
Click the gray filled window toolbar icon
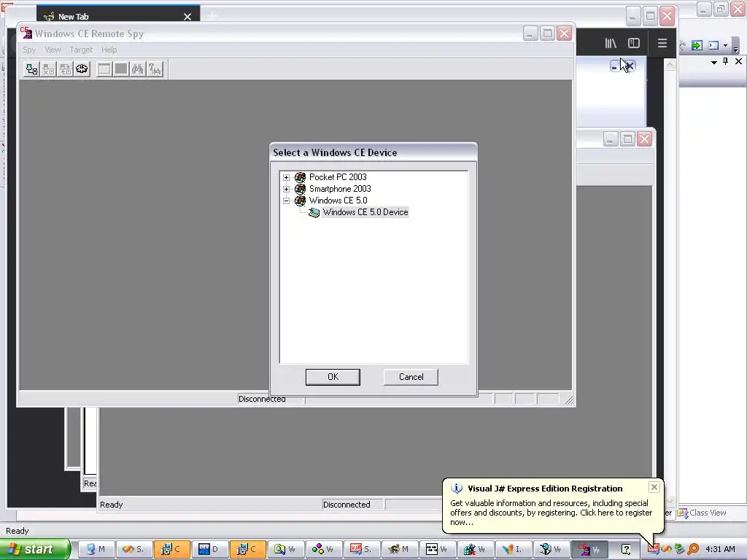point(121,69)
